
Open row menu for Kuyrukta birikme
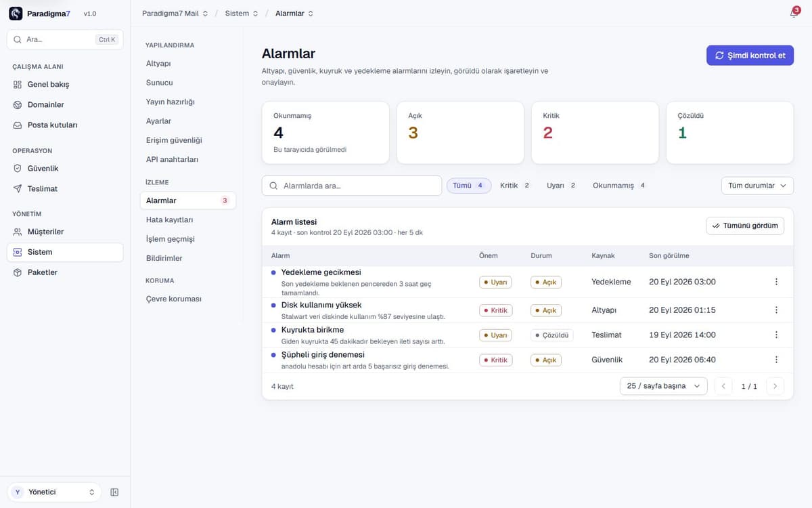coord(776,335)
